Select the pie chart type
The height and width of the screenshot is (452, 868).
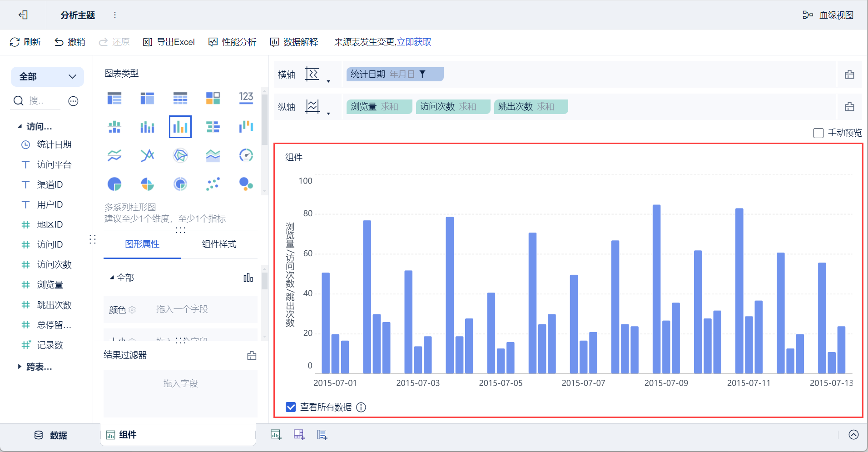[x=114, y=184]
